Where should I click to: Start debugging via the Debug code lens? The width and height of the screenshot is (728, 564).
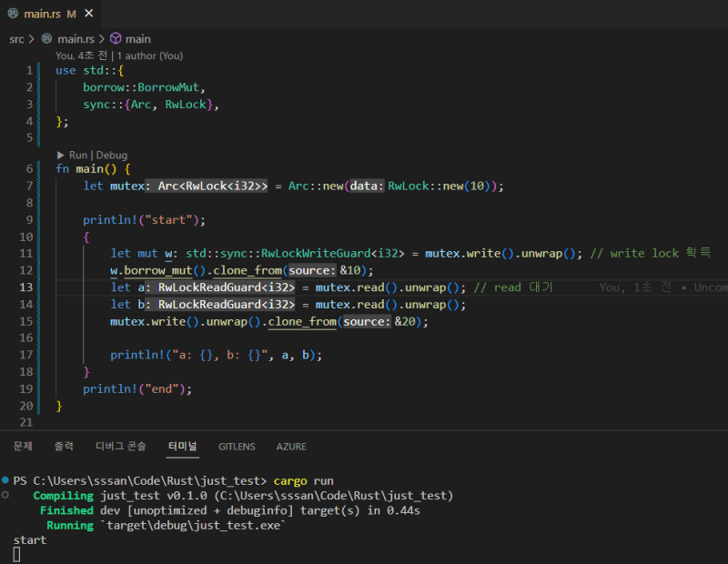[112, 156]
